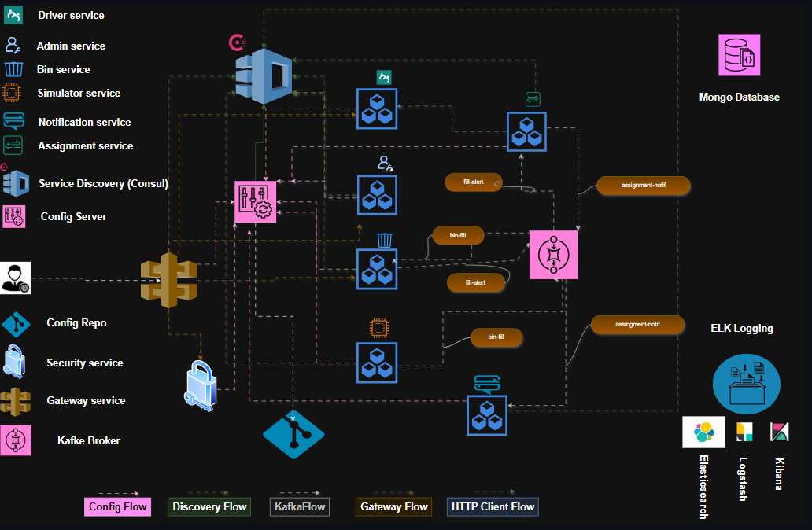
Task: Select the large padlock with key in diagram
Action: [x=202, y=385]
